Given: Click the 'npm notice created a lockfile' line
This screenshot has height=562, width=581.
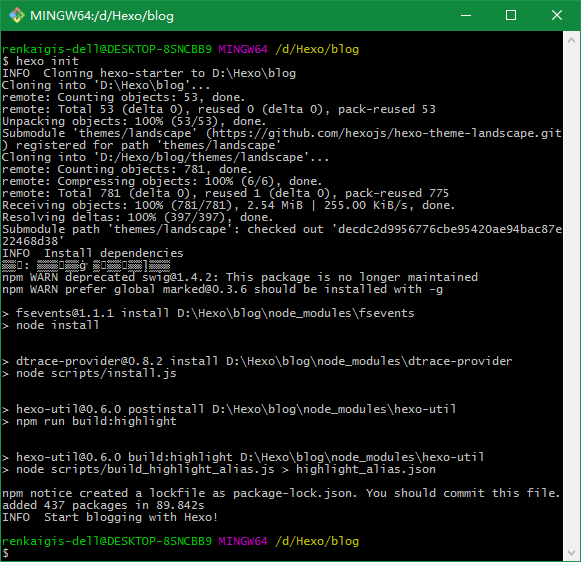Looking at the screenshot, I should pyautogui.click(x=281, y=493).
